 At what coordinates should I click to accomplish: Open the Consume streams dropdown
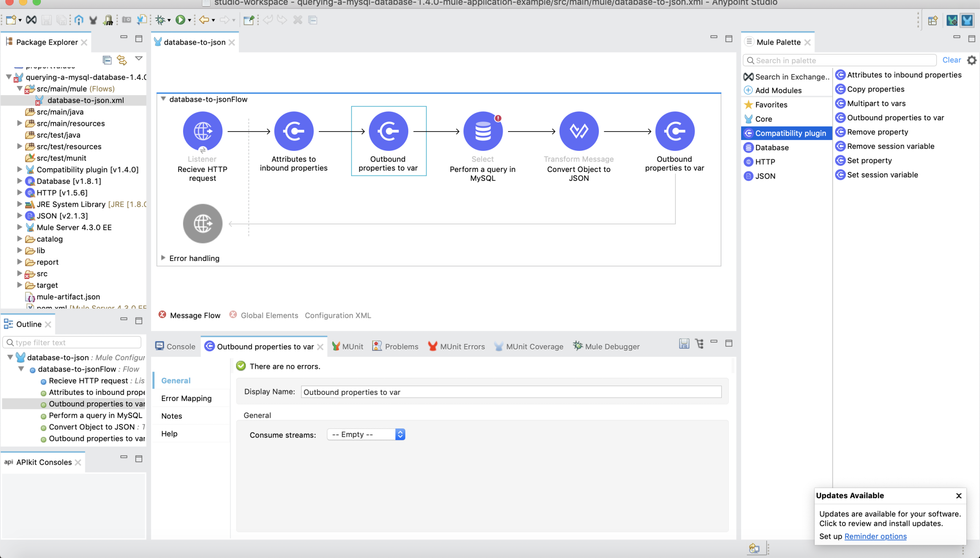coord(366,434)
